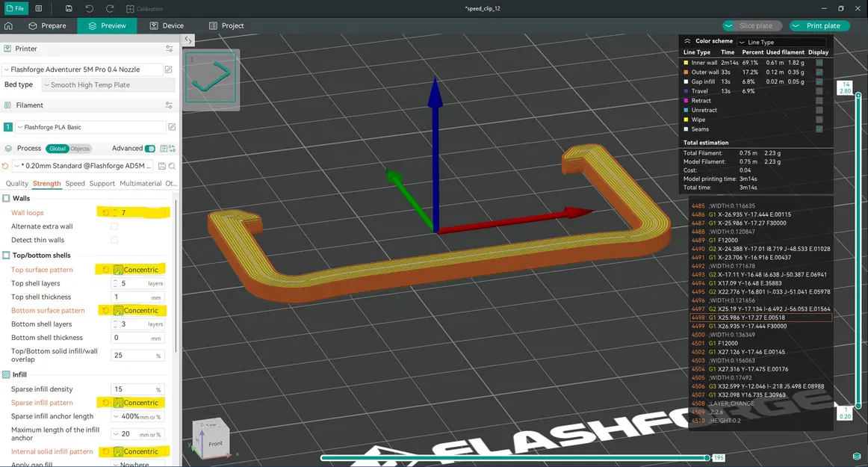Click the save project icon in top toolbar

tap(69, 8)
